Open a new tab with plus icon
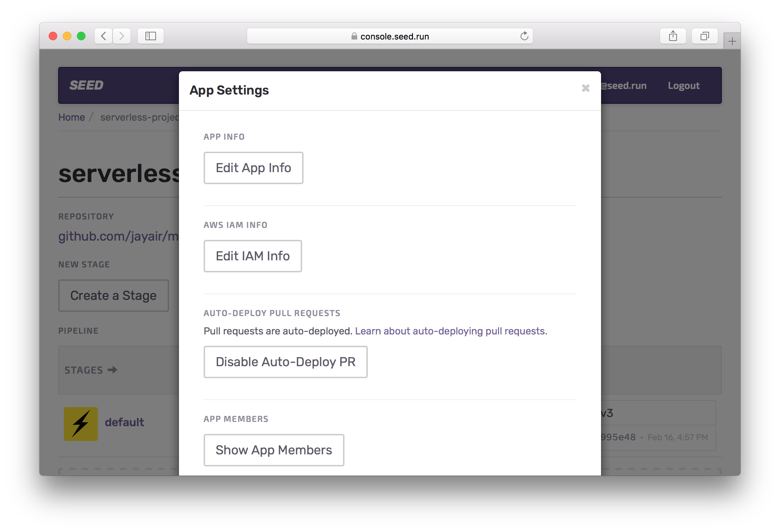 pos(732,42)
